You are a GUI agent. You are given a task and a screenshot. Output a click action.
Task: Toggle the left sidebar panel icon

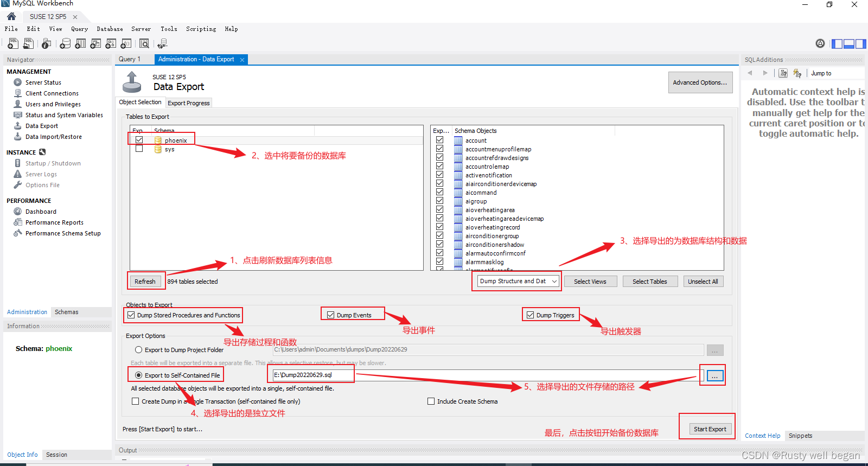pyautogui.click(x=837, y=44)
